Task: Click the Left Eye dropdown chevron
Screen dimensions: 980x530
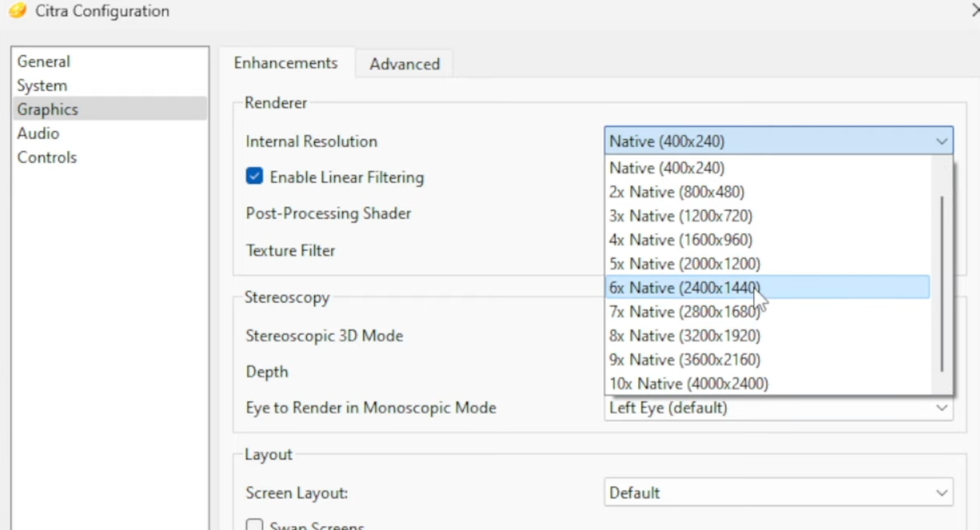Action: 941,408
